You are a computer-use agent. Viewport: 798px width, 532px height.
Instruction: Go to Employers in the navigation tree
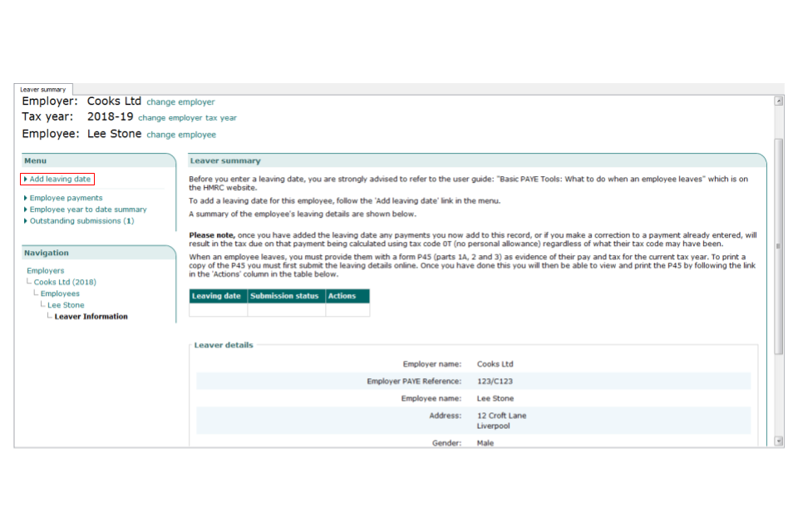(x=45, y=271)
